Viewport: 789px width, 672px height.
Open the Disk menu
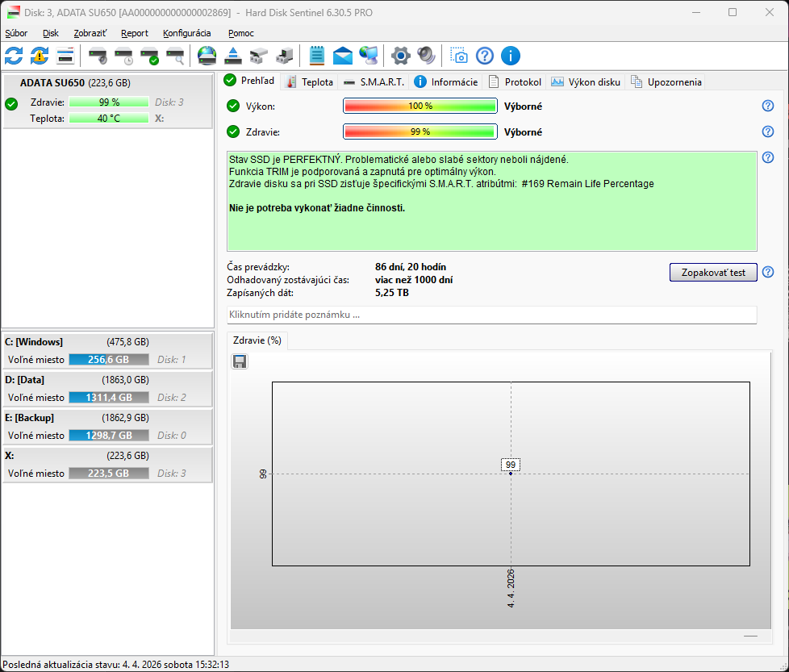click(x=51, y=33)
